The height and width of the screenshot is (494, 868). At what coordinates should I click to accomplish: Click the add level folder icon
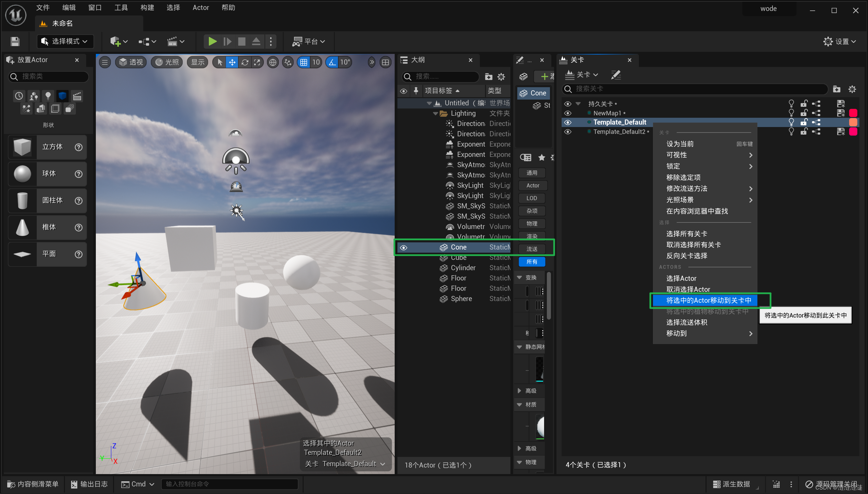[836, 89]
